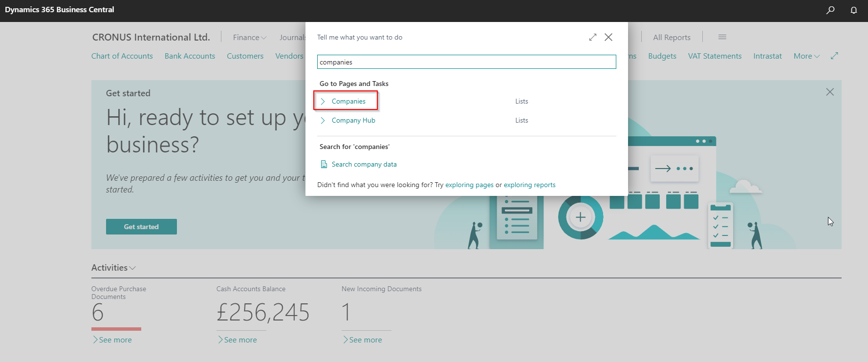Click the document icon beside Search company data

324,164
